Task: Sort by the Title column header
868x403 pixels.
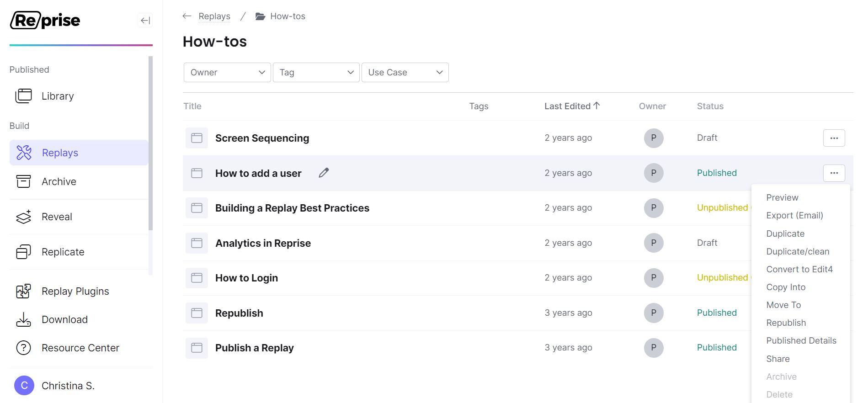Action: point(192,106)
